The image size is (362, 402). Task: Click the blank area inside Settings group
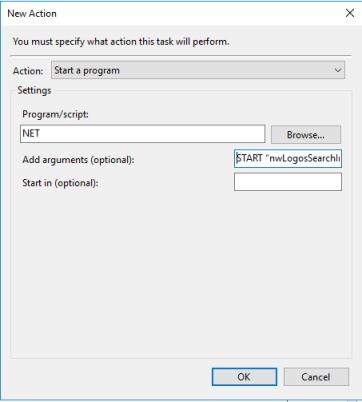(181, 273)
